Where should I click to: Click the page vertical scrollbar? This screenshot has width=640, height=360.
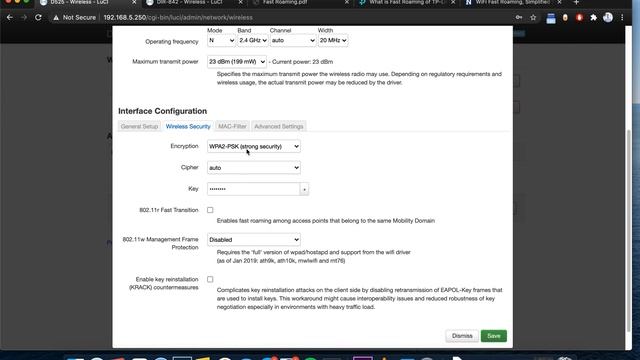coord(629,231)
